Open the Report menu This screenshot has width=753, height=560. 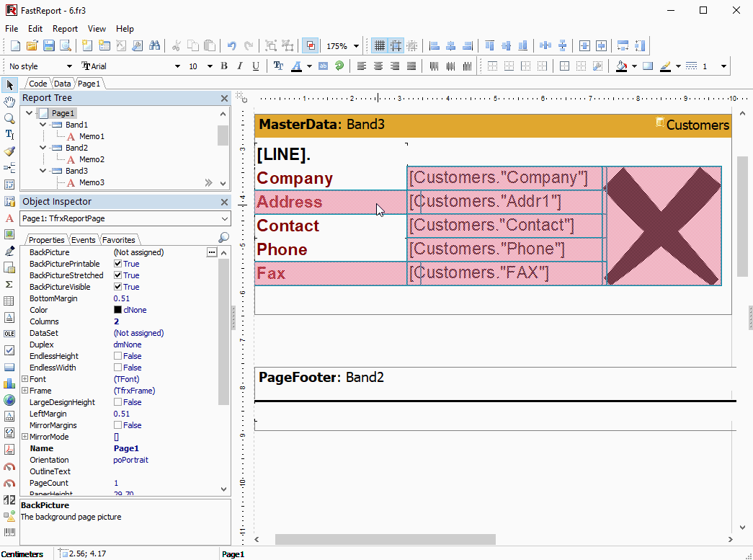click(x=65, y=29)
